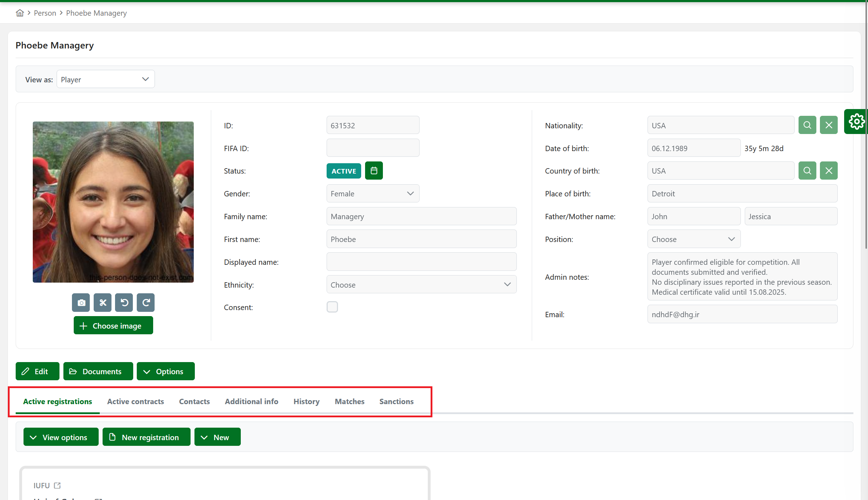Click the Email input field
This screenshot has width=868, height=500.
(742, 314)
